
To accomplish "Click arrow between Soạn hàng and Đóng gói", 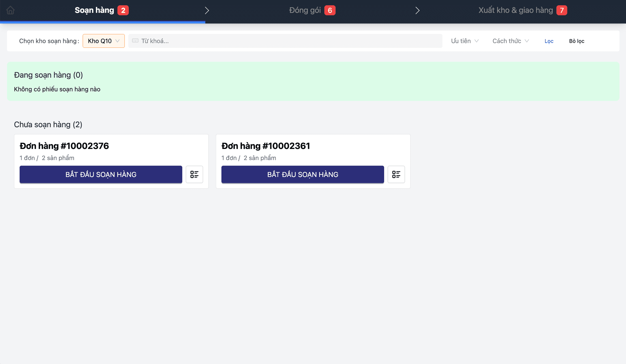I will coord(207,10).
